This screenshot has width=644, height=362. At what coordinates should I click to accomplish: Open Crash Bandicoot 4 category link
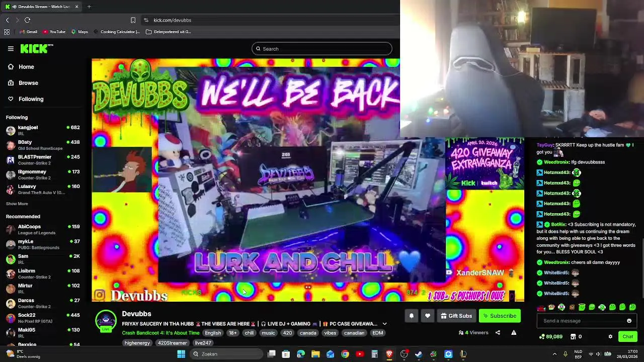coord(160,333)
